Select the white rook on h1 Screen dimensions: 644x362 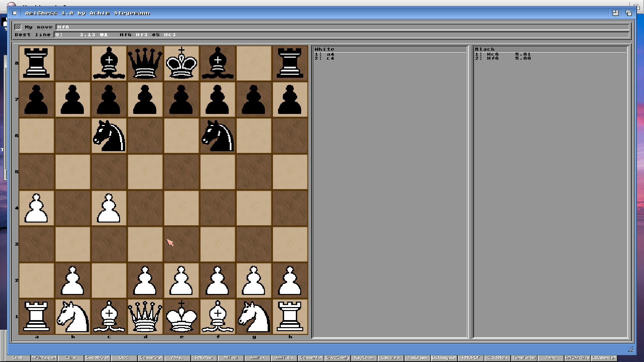click(290, 316)
